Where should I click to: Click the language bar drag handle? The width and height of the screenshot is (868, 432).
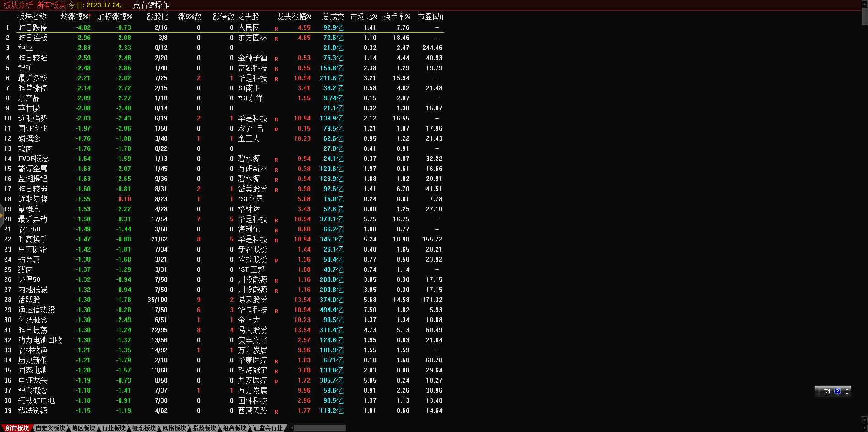click(818, 391)
